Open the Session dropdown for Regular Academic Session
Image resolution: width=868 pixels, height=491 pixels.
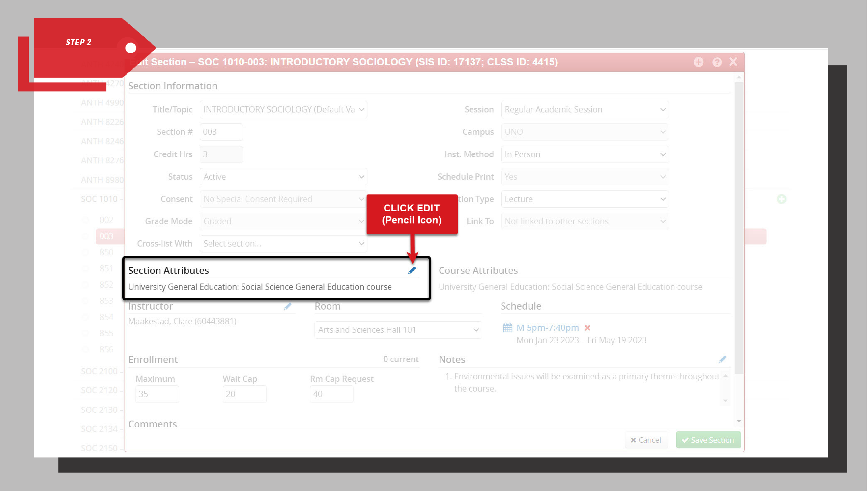(x=585, y=109)
